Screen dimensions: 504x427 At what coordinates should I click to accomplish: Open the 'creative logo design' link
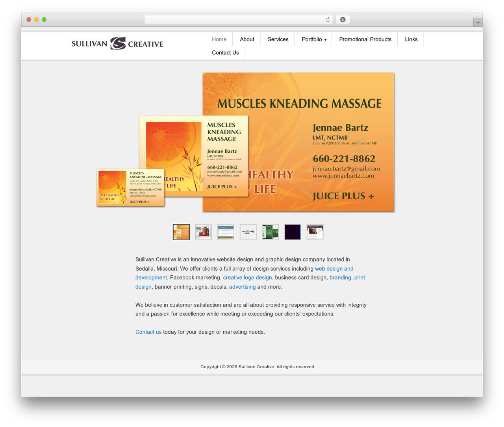[x=247, y=278]
